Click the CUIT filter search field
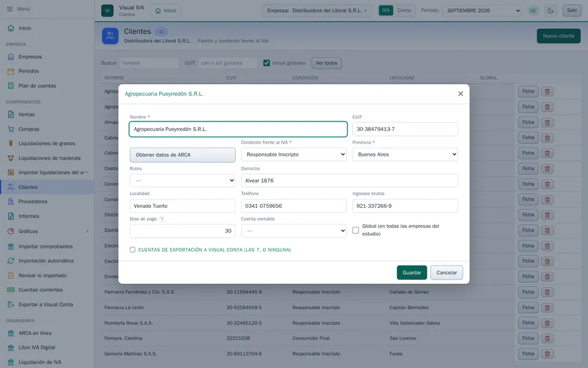 (x=228, y=63)
